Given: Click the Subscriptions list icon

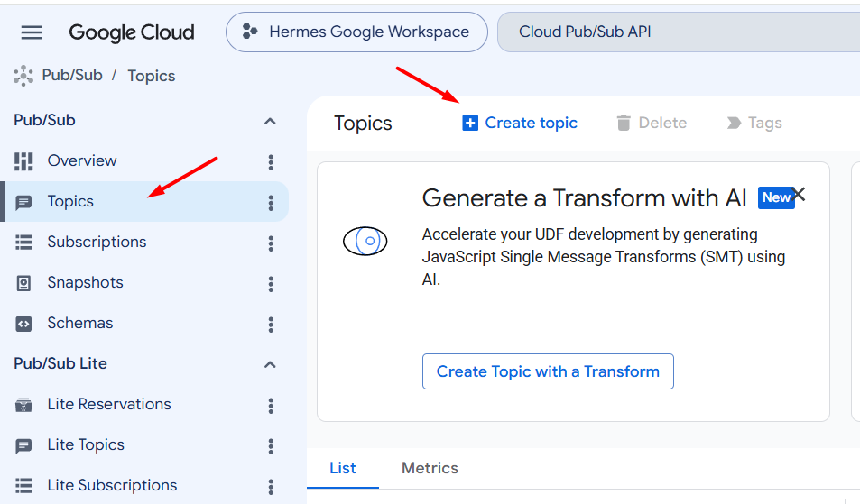Looking at the screenshot, I should [23, 243].
